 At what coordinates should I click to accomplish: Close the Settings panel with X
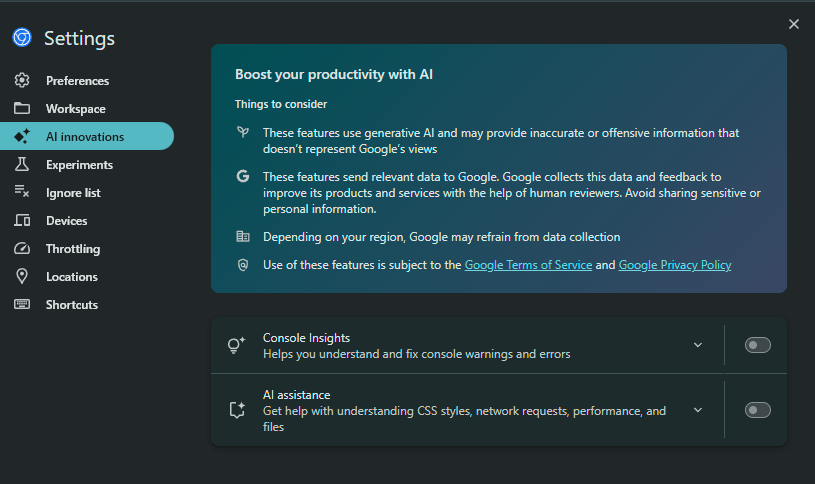click(x=794, y=24)
